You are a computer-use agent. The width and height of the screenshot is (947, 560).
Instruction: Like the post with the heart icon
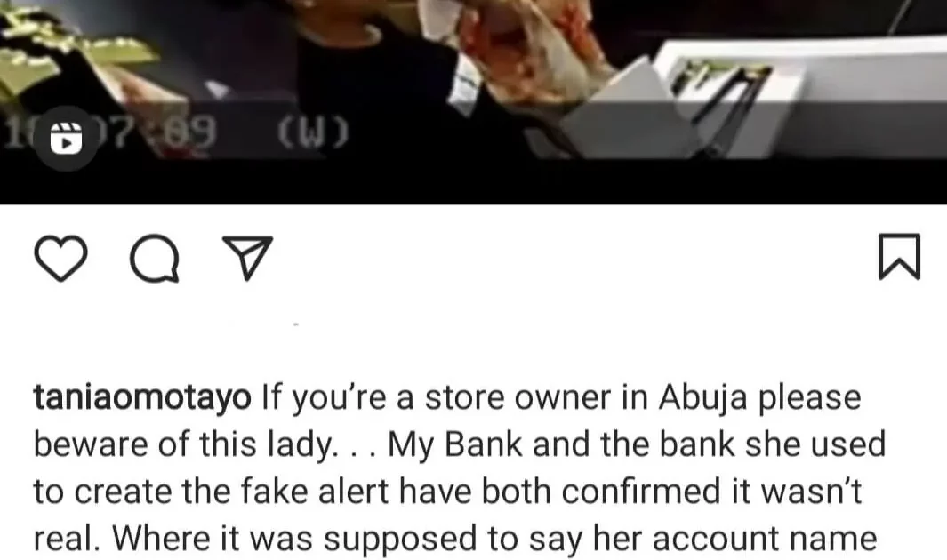tap(60, 259)
